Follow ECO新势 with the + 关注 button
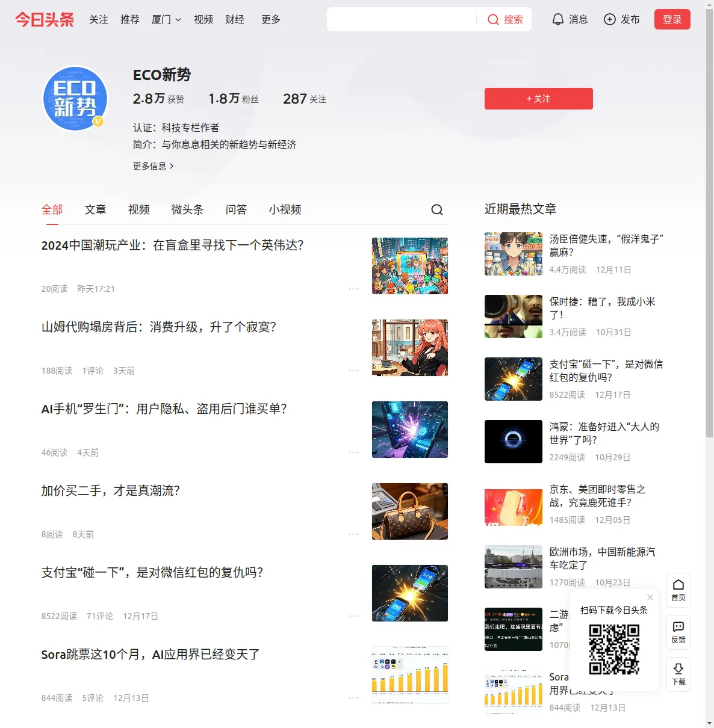 click(539, 99)
